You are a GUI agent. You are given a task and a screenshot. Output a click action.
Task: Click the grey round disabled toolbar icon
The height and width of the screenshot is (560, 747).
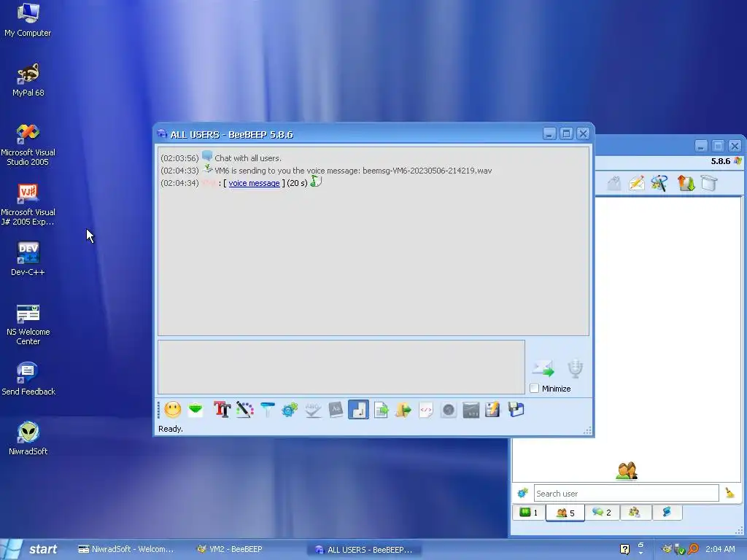(449, 410)
